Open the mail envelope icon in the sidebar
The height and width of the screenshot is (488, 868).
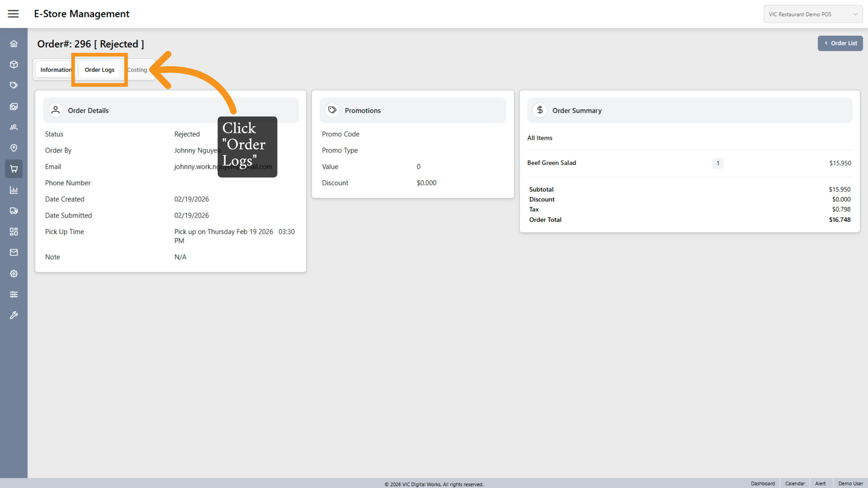(x=14, y=252)
